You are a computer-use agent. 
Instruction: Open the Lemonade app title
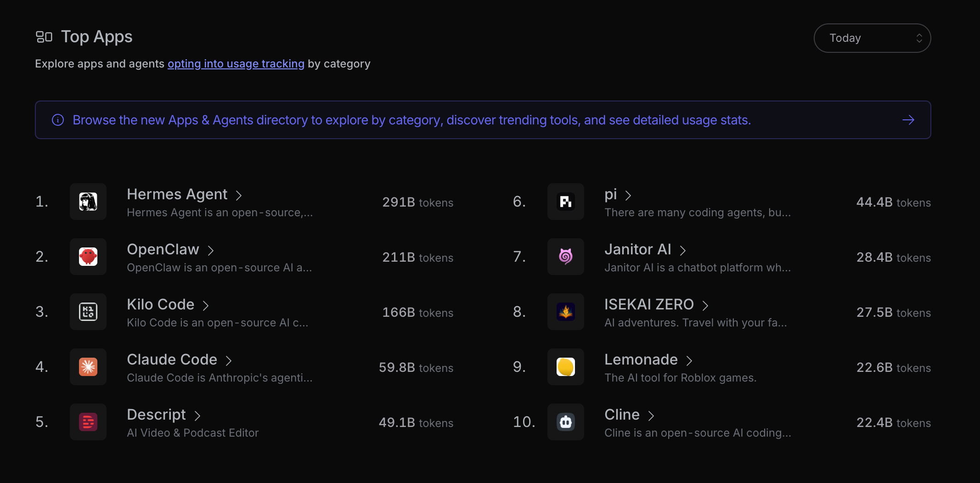click(x=641, y=359)
